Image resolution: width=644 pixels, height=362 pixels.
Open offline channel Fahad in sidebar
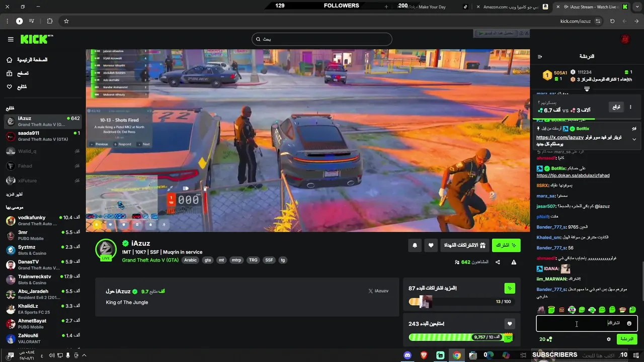(x=43, y=166)
